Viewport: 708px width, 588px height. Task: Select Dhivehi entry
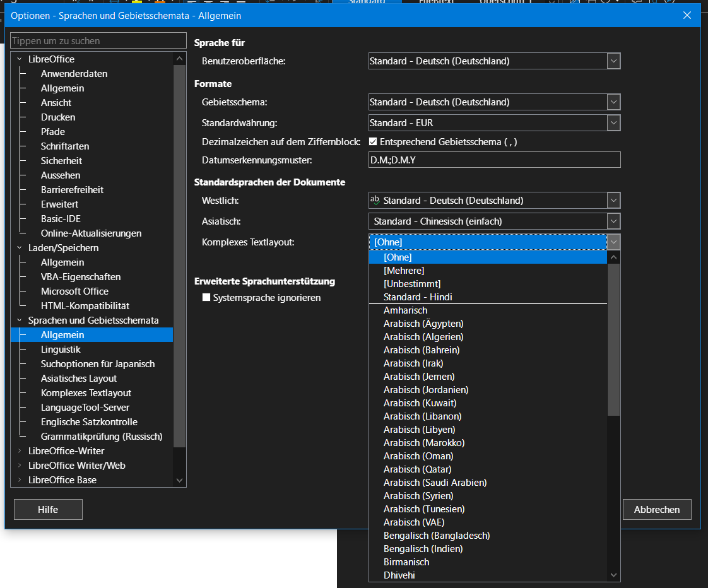488,575
